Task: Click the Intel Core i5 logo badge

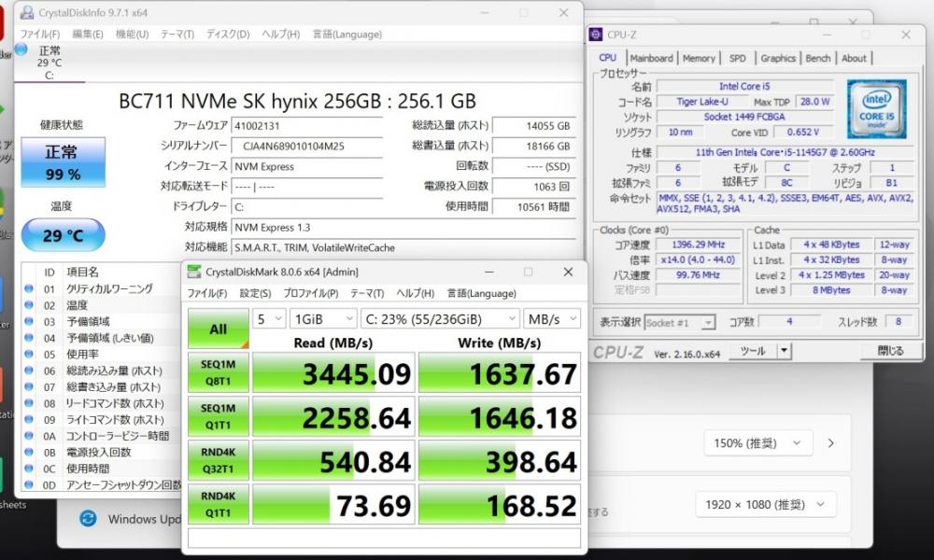Action: pyautogui.click(x=877, y=109)
